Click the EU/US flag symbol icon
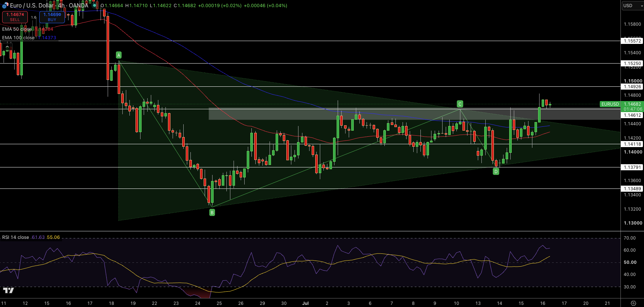Image resolution: width=644 pixels, height=307 pixels. pos(5,5)
